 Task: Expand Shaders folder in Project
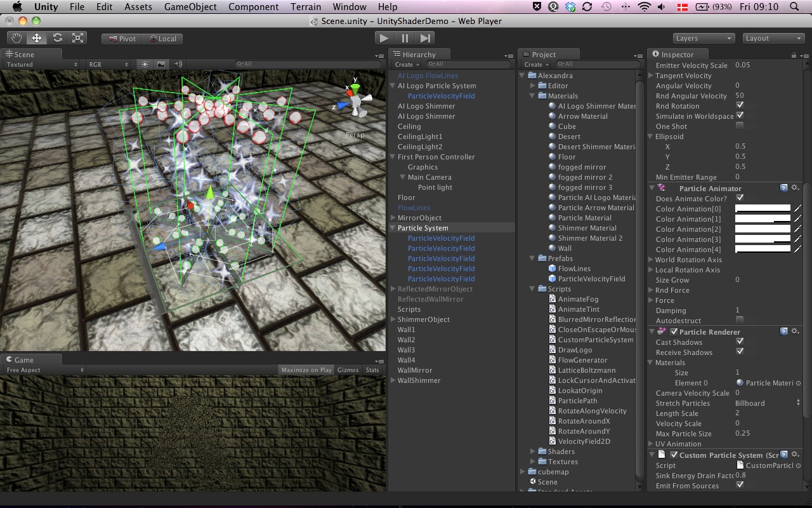point(534,451)
